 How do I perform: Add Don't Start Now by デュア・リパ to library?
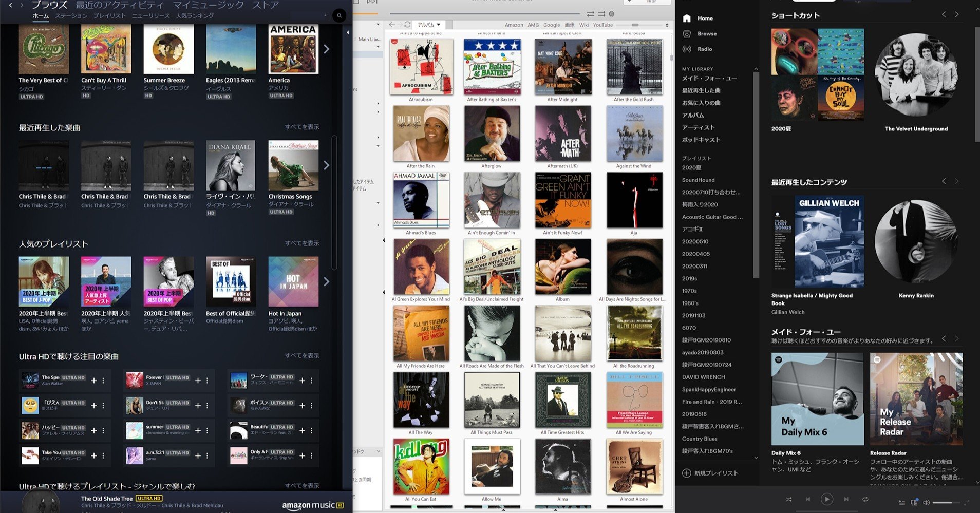pyautogui.click(x=198, y=406)
